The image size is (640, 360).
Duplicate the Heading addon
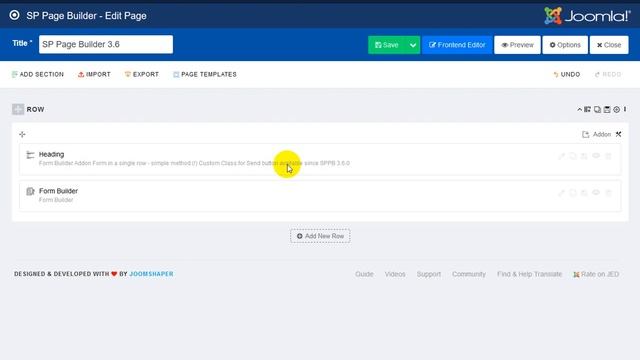[573, 156]
